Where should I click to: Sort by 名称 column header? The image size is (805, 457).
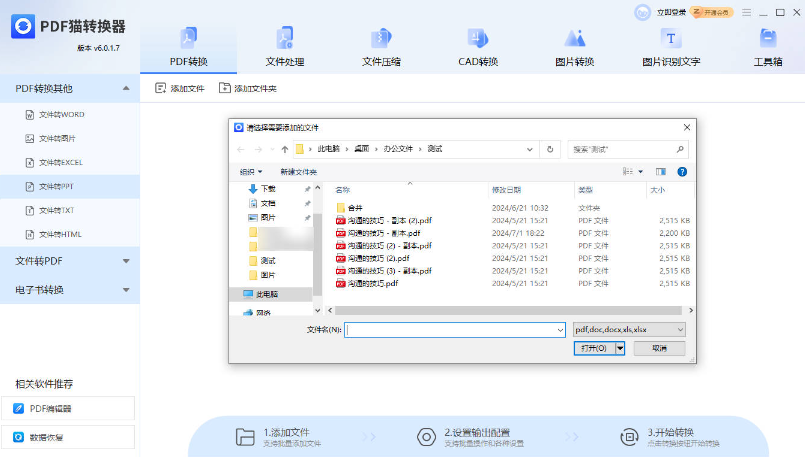click(342, 190)
